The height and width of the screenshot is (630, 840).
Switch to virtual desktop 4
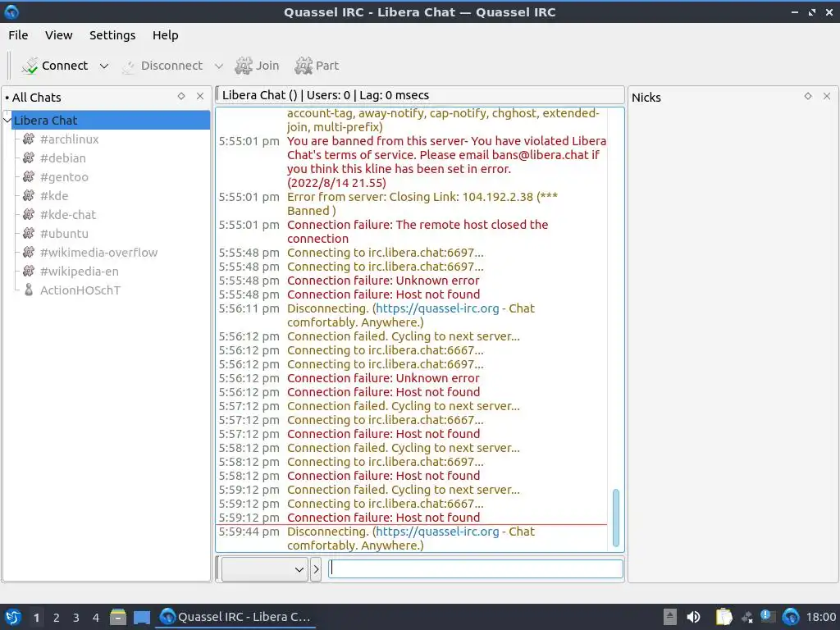click(x=96, y=618)
